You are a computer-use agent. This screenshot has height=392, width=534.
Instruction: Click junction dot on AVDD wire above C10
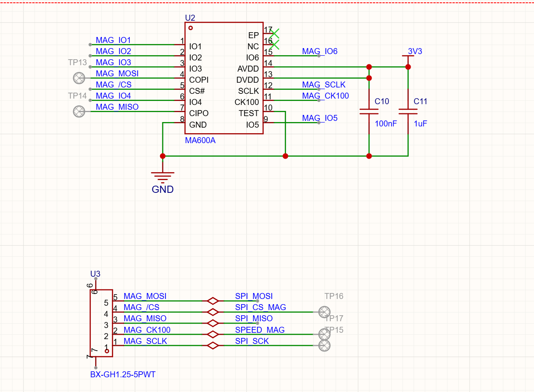tap(369, 67)
